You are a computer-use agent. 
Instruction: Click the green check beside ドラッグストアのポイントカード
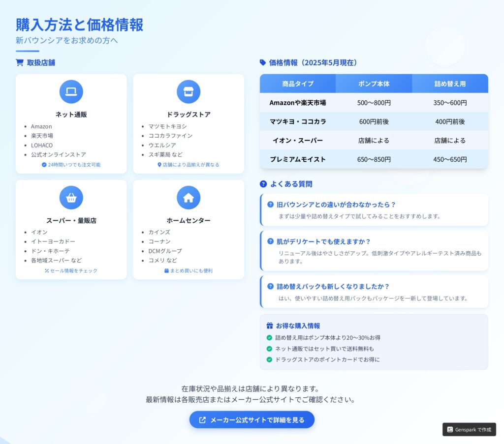269,359
